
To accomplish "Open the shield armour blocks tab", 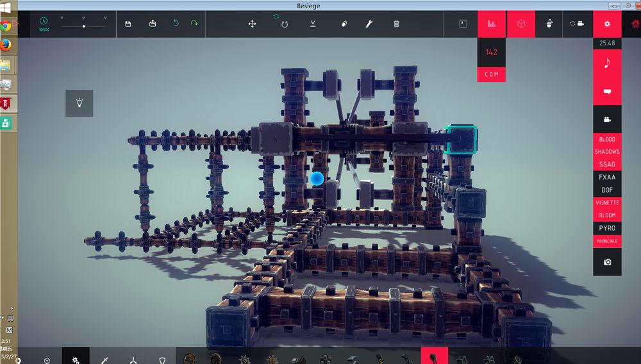I will (162, 360).
